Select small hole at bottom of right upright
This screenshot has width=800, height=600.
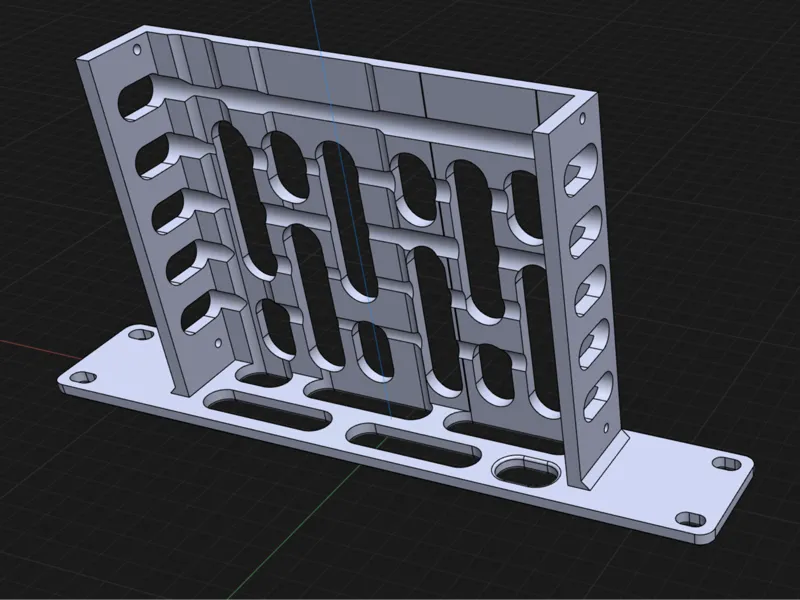tap(606, 427)
